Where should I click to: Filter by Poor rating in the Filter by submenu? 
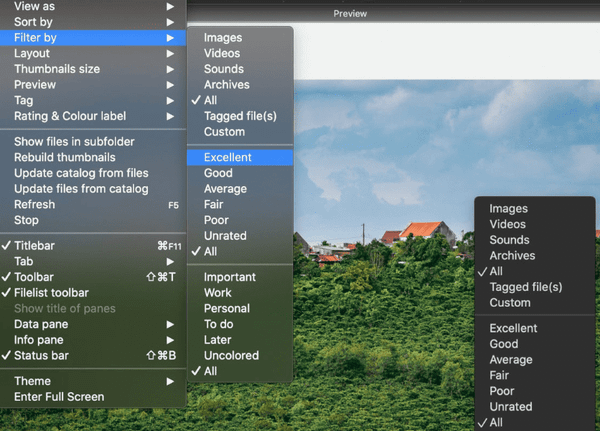coord(240,220)
